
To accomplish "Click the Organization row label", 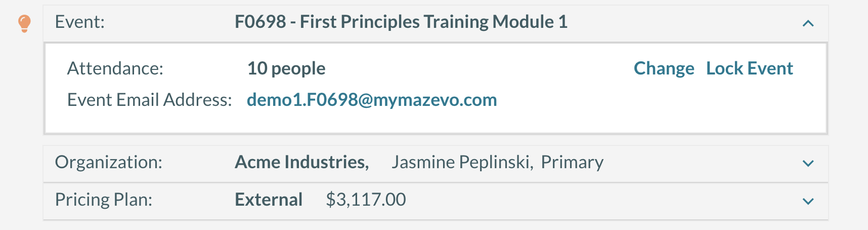I will click(109, 162).
